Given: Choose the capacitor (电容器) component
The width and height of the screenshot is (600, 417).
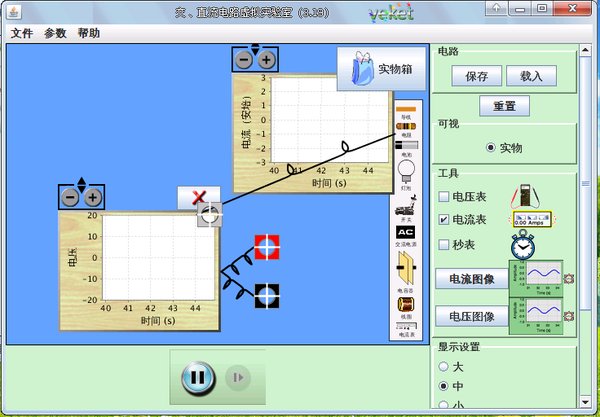Looking at the screenshot, I should [406, 268].
